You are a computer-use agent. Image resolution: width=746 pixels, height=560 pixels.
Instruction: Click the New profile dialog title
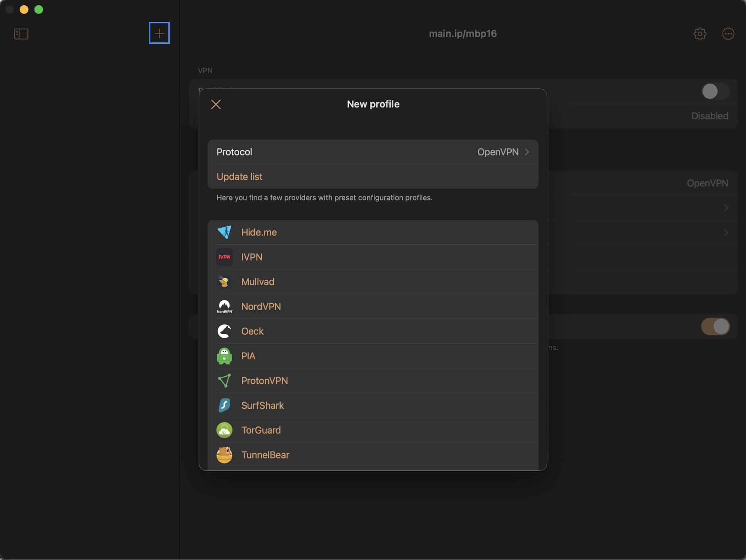coord(373,104)
